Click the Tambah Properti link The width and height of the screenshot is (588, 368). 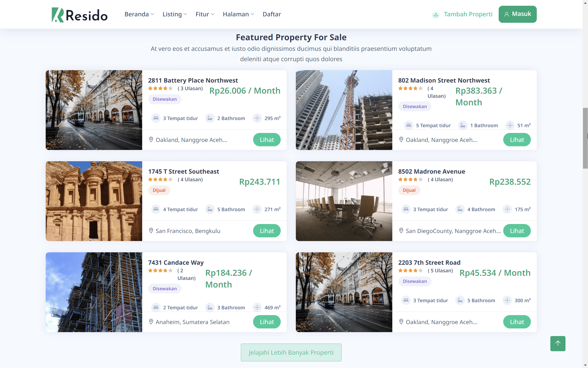pyautogui.click(x=468, y=14)
